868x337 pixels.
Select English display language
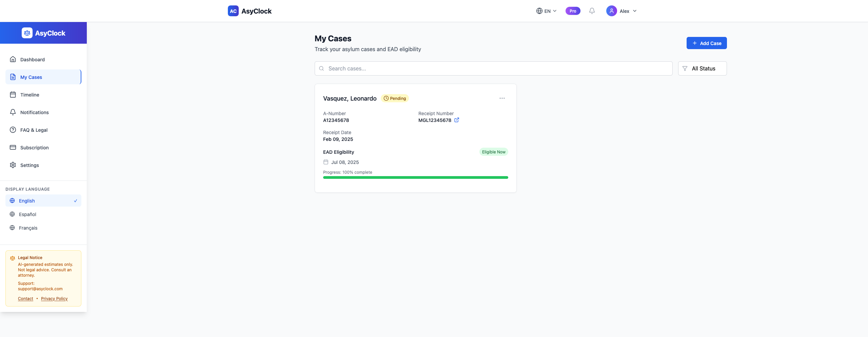tap(43, 201)
